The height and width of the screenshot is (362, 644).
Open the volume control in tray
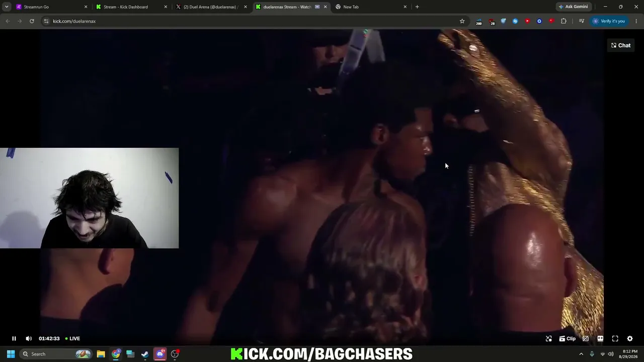[x=611, y=354]
